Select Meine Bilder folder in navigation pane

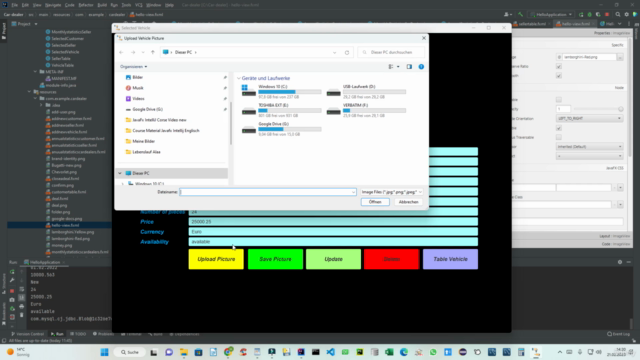143,141
